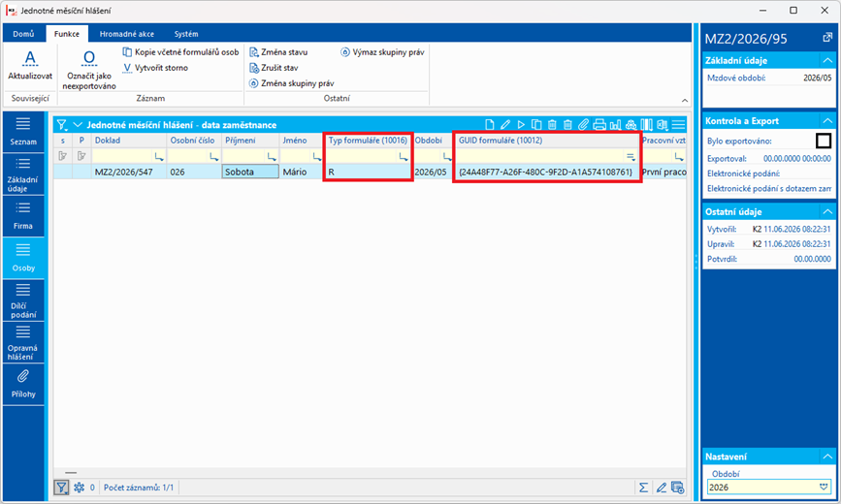Screen dimensions: 841x504
Task: Click Zrušit stav
Action: point(274,68)
